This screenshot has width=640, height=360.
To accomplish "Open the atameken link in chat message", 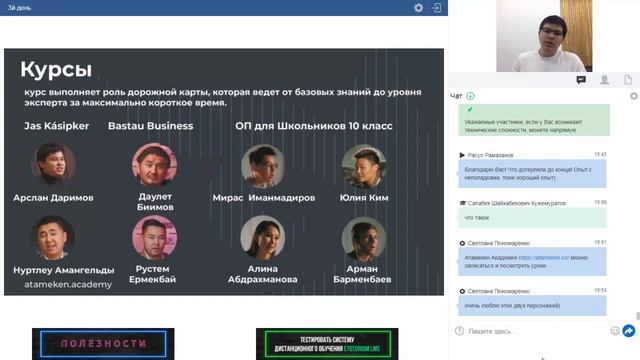I will [543, 258].
